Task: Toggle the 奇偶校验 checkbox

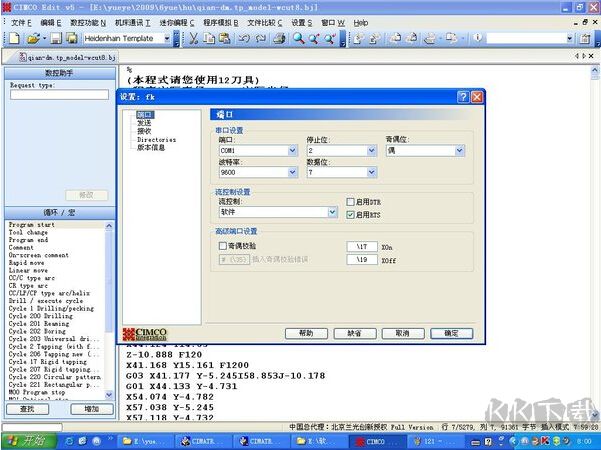Action: (x=223, y=245)
